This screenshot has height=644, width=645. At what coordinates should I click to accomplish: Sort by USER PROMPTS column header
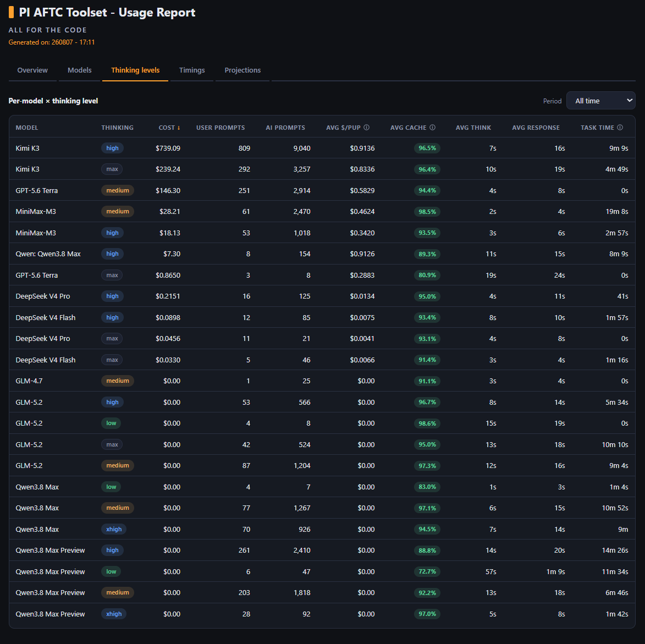(x=220, y=128)
